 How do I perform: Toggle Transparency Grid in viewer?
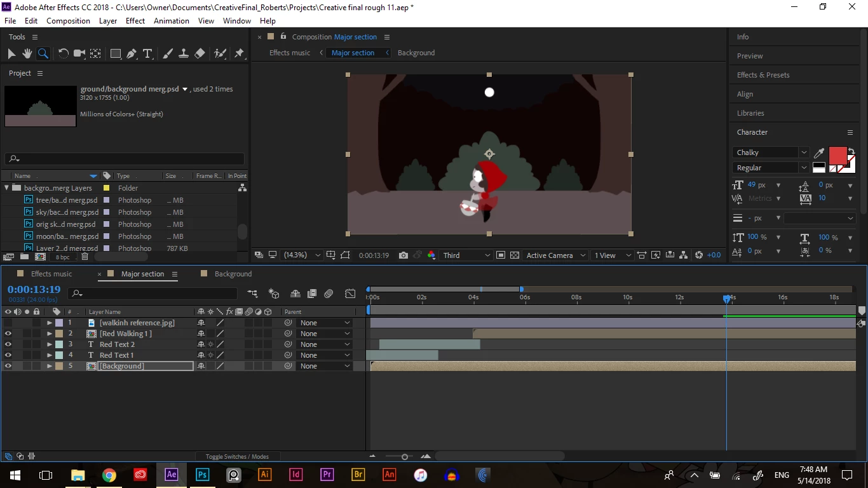tap(515, 255)
